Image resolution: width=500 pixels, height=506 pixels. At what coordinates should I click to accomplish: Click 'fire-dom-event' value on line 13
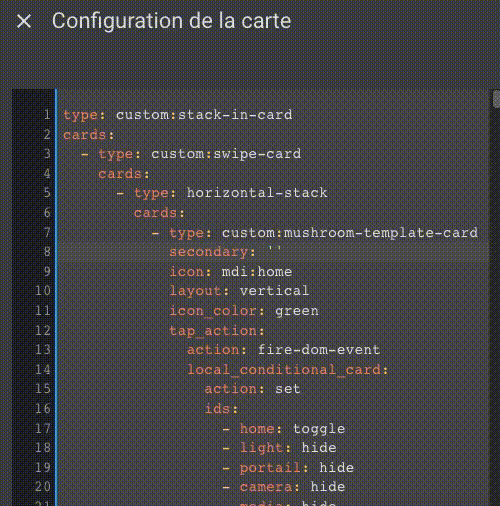(x=319, y=350)
